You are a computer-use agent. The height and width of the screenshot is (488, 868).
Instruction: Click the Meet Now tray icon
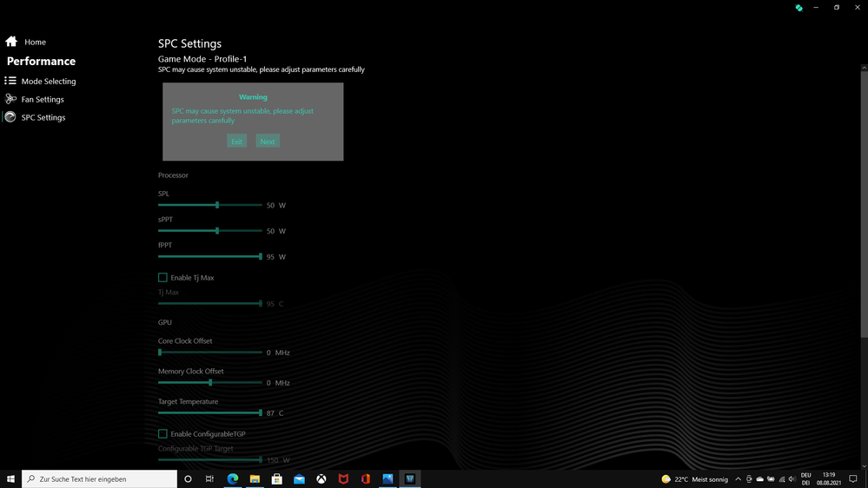(x=749, y=479)
